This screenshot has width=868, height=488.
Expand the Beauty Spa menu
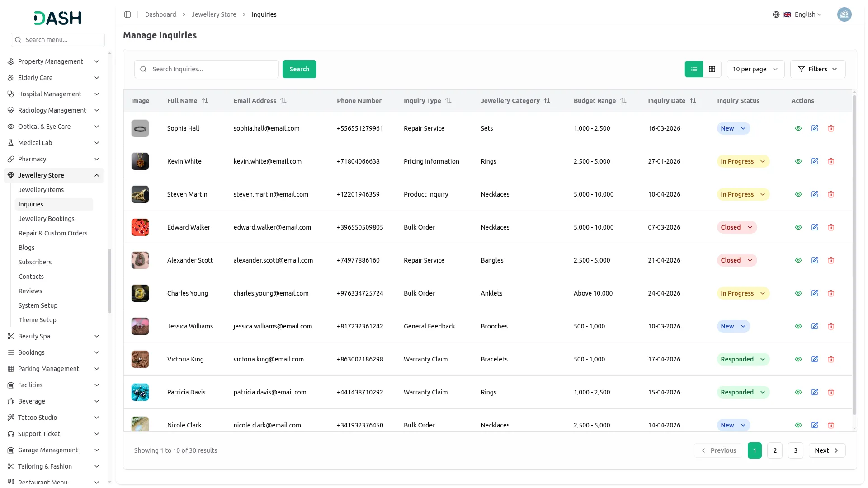(53, 336)
